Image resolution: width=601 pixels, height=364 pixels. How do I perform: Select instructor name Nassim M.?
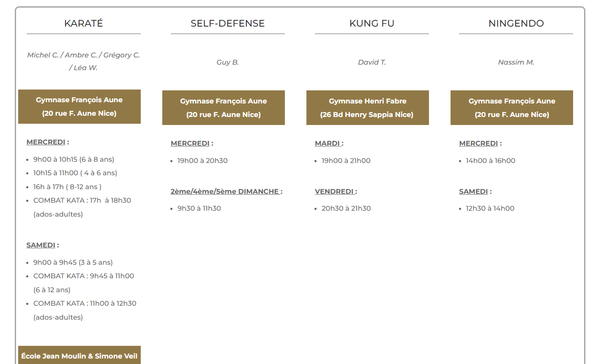click(516, 62)
